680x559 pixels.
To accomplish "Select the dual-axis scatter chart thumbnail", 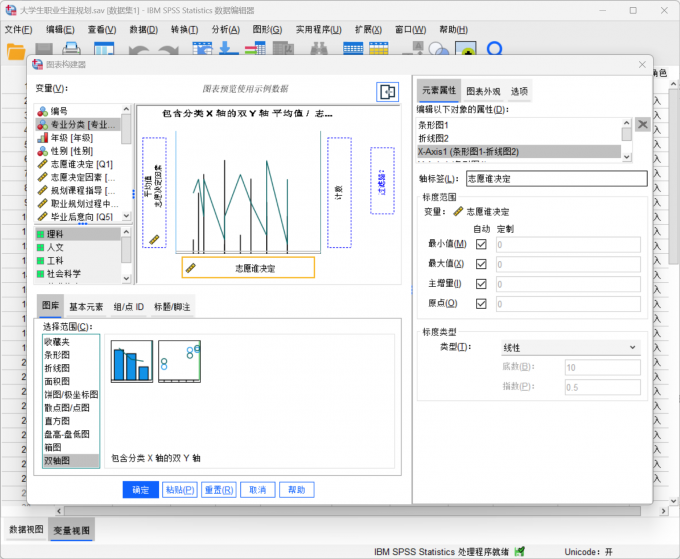I will [x=180, y=362].
